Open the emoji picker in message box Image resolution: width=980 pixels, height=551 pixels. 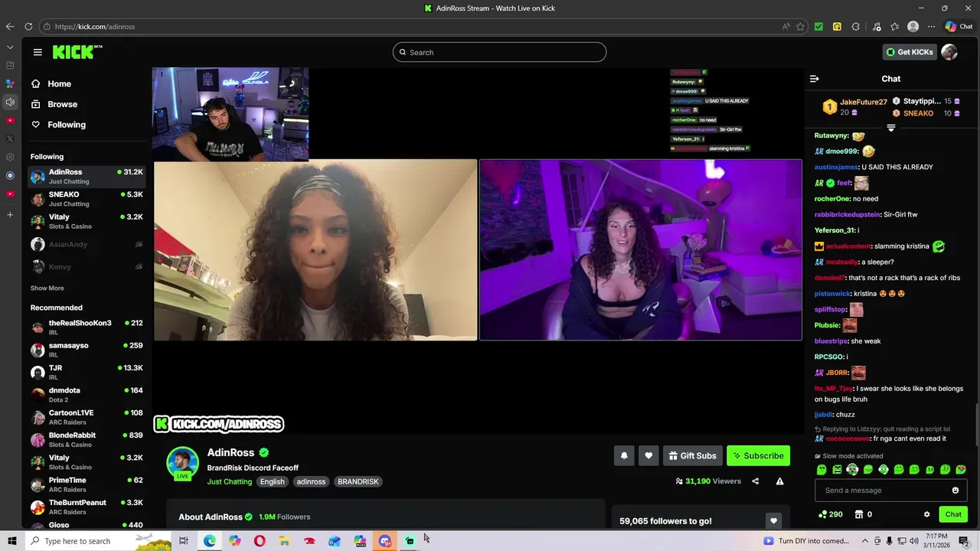955,491
